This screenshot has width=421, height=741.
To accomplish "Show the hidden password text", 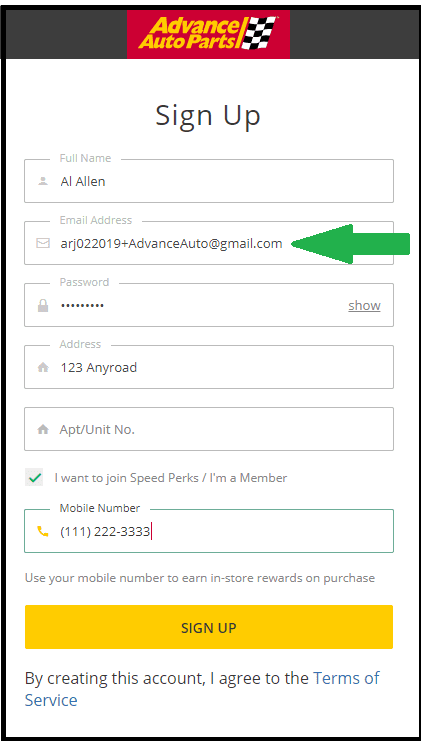I will [364, 306].
